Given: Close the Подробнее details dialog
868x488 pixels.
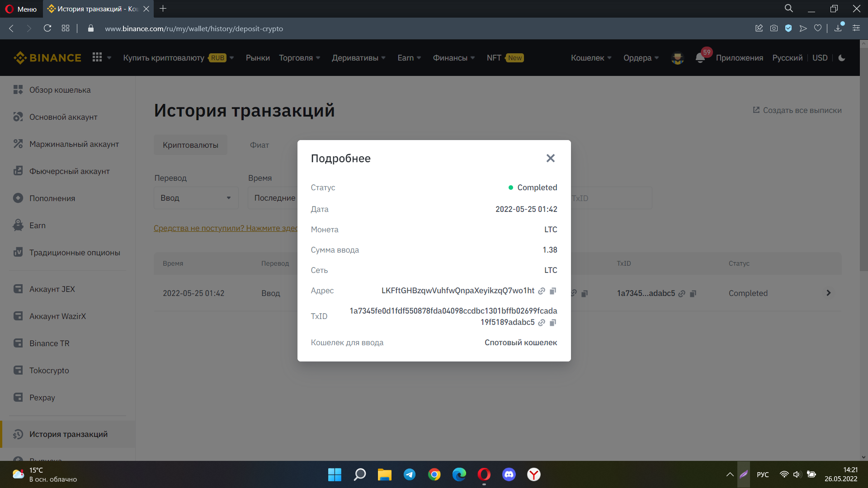Looking at the screenshot, I should (550, 158).
